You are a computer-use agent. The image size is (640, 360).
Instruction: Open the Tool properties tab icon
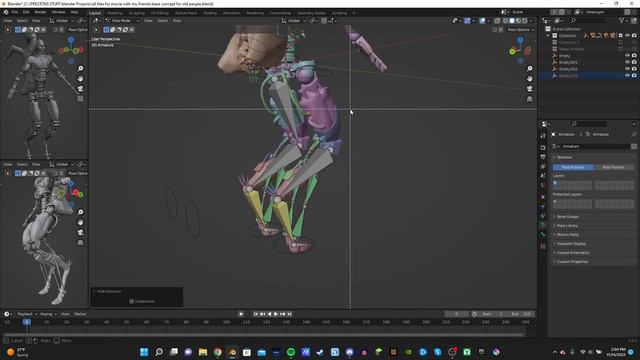[x=543, y=136]
